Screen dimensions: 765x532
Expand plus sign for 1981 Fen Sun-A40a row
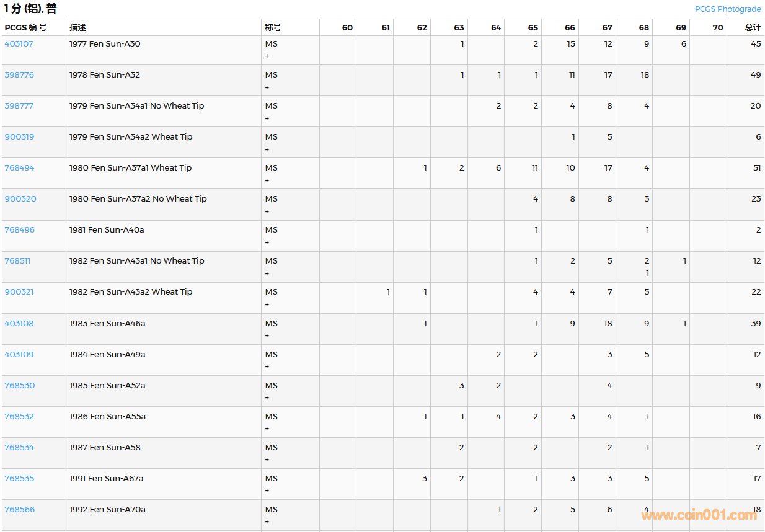(x=267, y=242)
